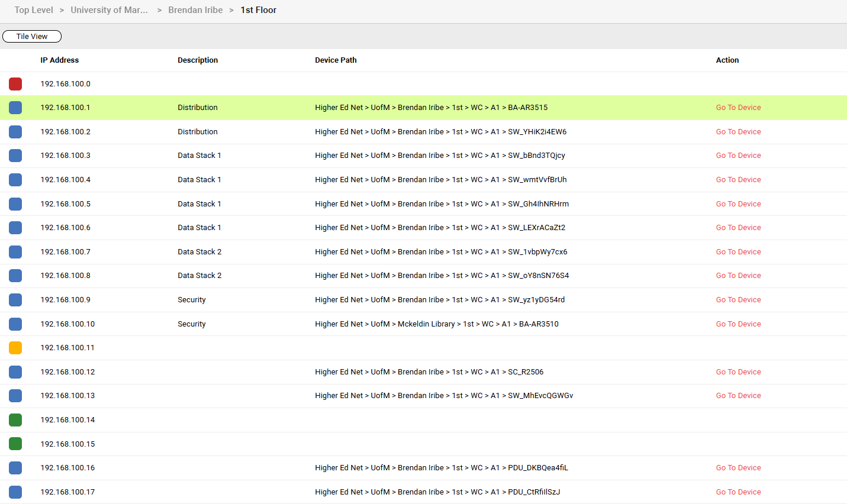This screenshot has width=847, height=504.
Task: Select the 192.168.100.7 IP address cell
Action: [x=66, y=252]
